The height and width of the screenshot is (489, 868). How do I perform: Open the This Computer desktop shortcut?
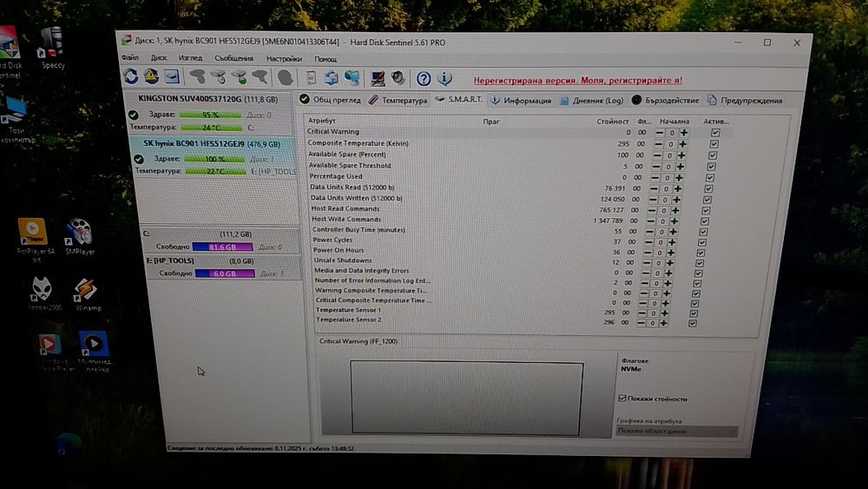pos(15,119)
